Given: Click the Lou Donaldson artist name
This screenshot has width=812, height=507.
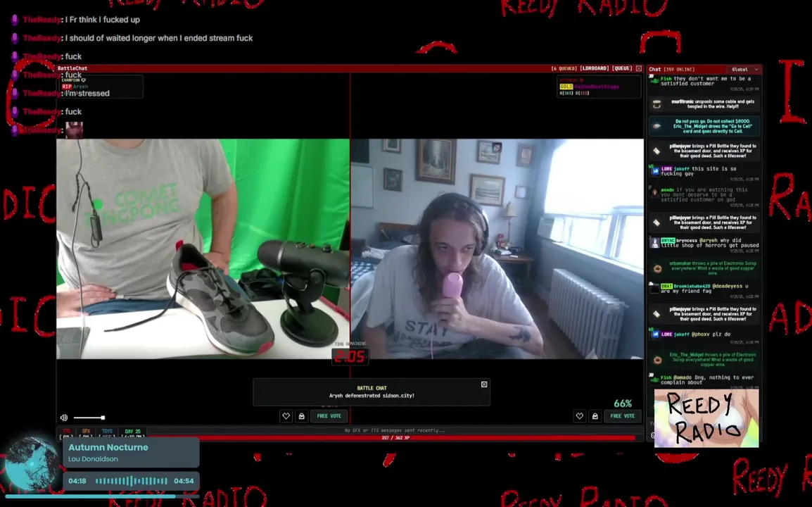Looking at the screenshot, I should click(x=93, y=459).
